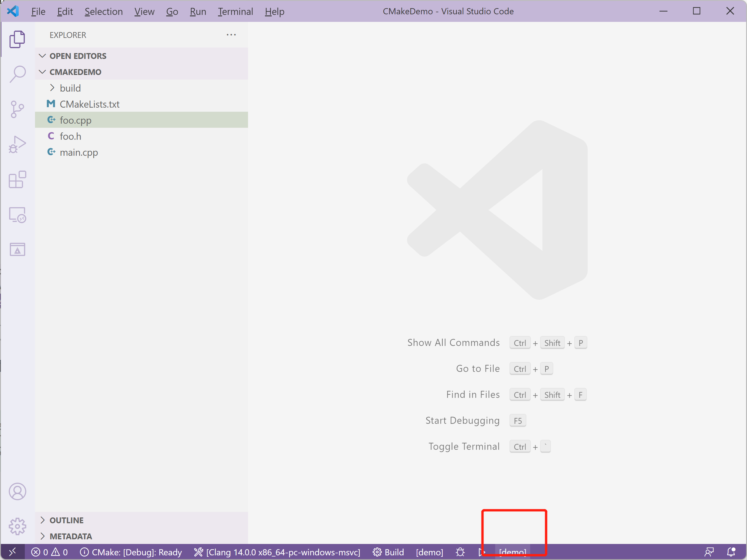The image size is (747, 560).
Task: Maximize the VS Code window
Action: [x=697, y=11]
